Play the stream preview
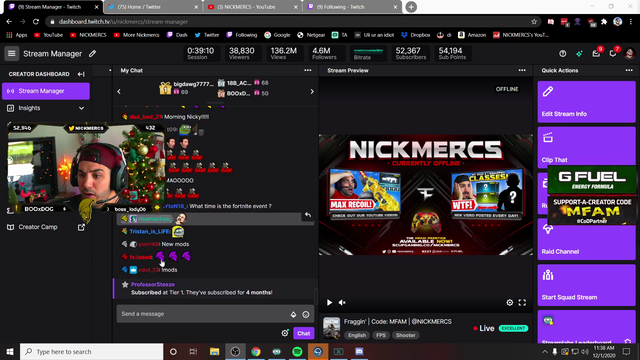640x360 pixels. [x=329, y=302]
